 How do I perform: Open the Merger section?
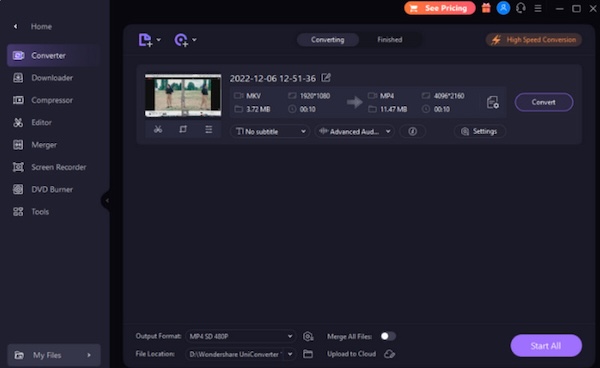coord(44,145)
